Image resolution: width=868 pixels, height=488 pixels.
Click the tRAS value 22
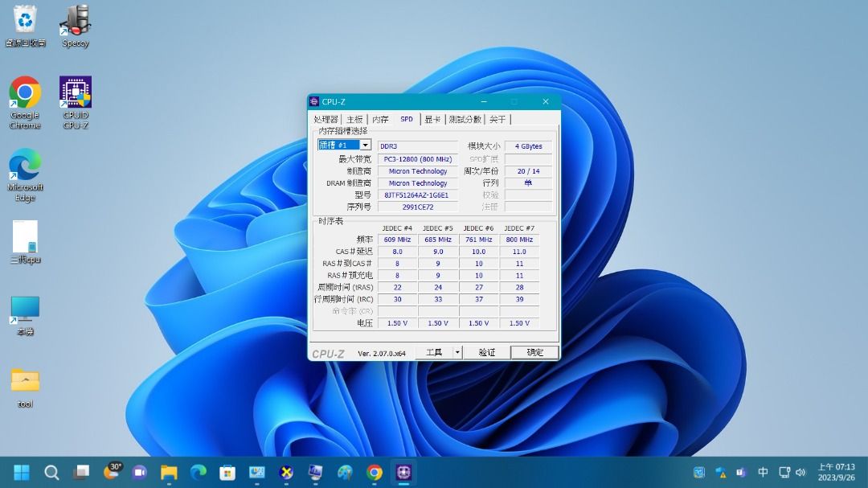click(397, 288)
